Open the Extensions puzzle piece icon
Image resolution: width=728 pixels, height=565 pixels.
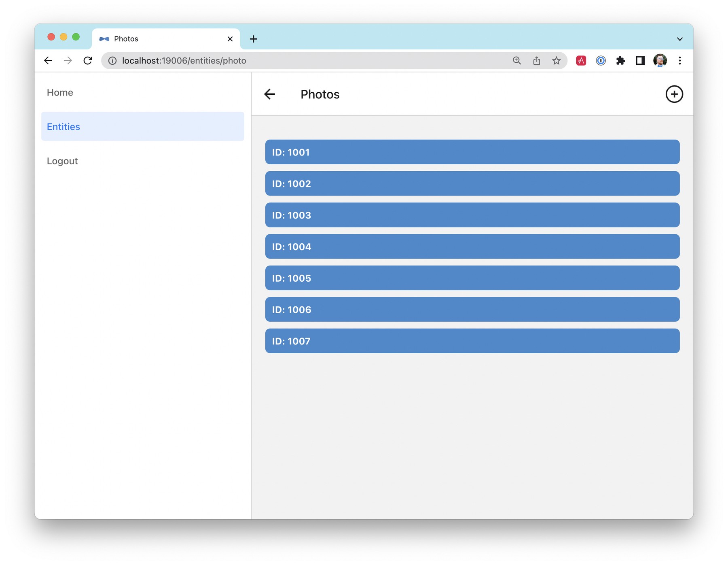(620, 61)
